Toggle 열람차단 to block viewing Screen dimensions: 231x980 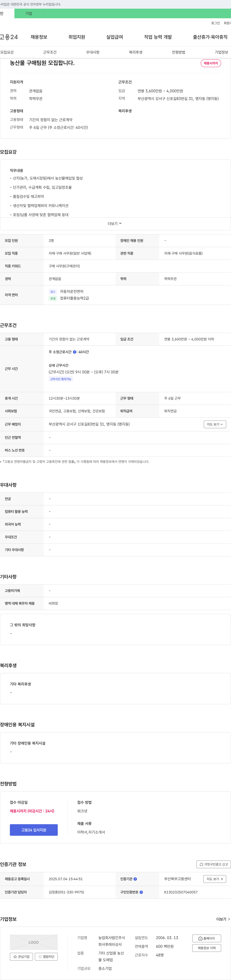click(x=46, y=956)
